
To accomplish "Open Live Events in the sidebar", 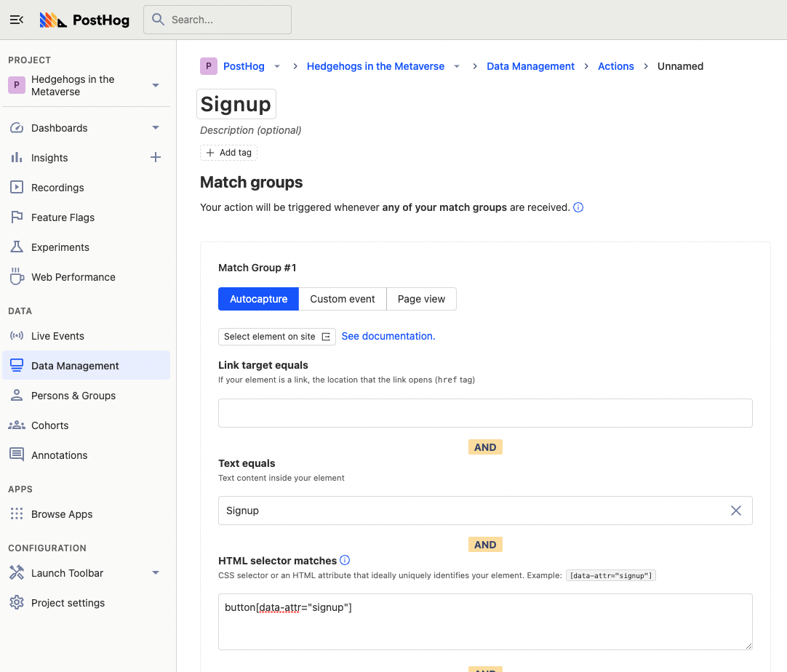I will pyautogui.click(x=57, y=336).
